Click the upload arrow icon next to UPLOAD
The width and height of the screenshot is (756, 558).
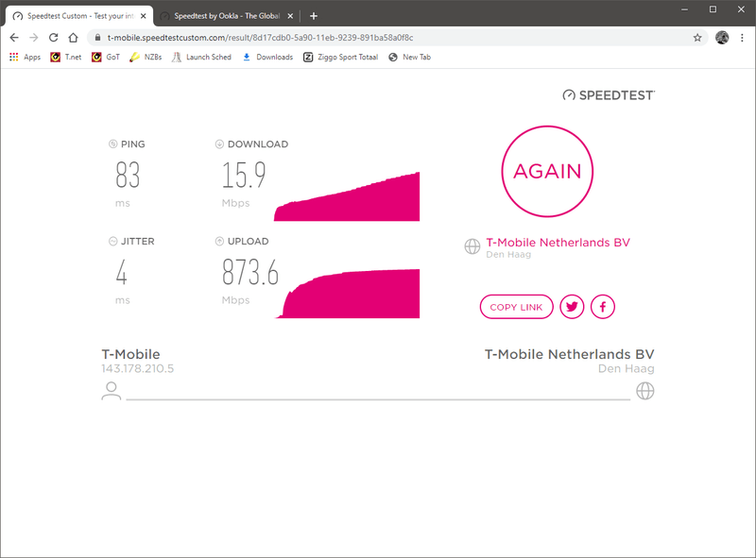[x=219, y=242]
